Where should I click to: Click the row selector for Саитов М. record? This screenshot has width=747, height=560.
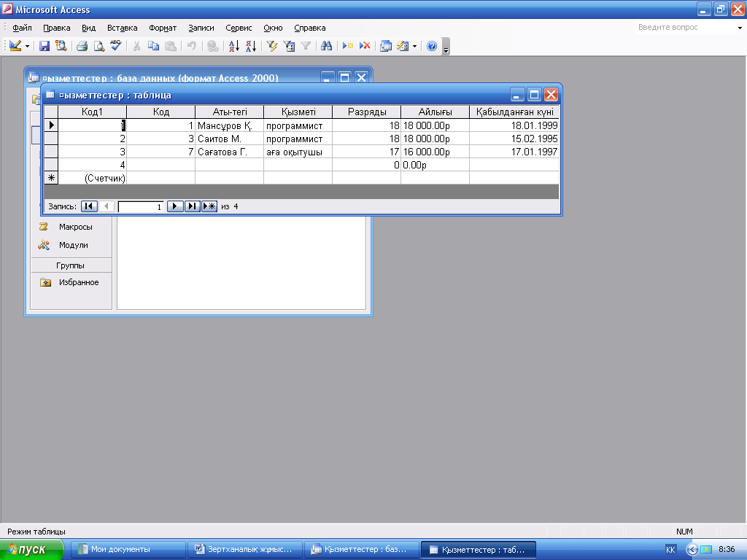(x=51, y=139)
